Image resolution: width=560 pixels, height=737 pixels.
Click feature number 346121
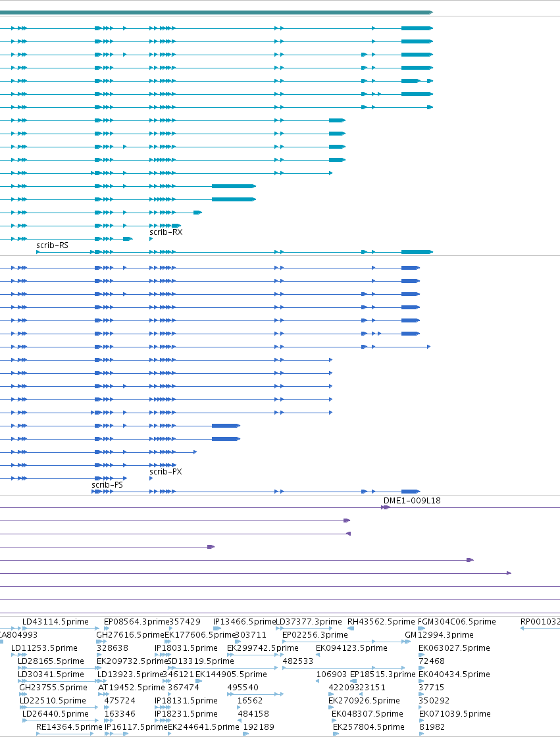coord(178,674)
